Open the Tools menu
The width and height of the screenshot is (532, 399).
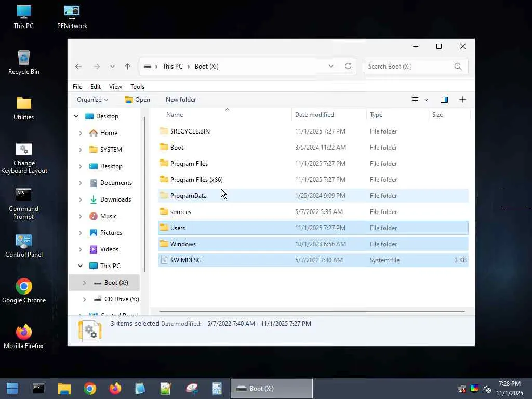tap(137, 87)
